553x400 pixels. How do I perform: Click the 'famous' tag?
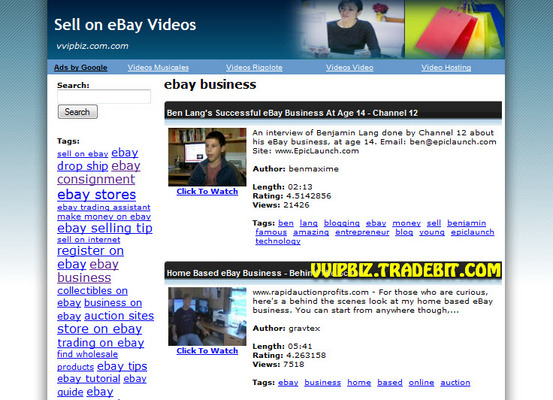click(x=271, y=232)
